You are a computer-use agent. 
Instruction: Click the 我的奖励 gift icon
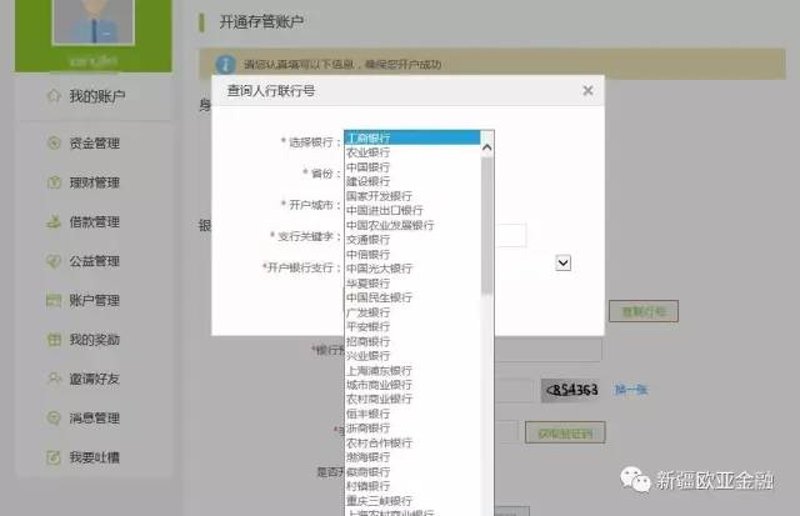(54, 339)
